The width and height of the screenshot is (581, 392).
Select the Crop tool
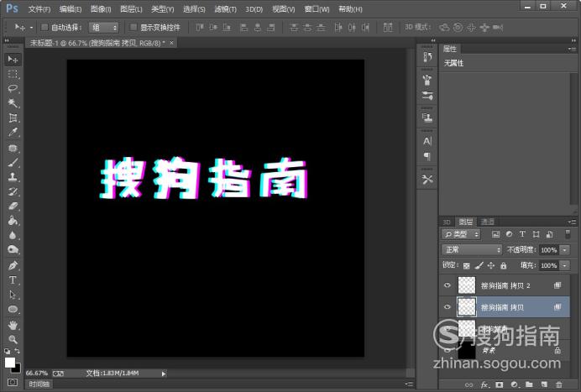click(13, 118)
